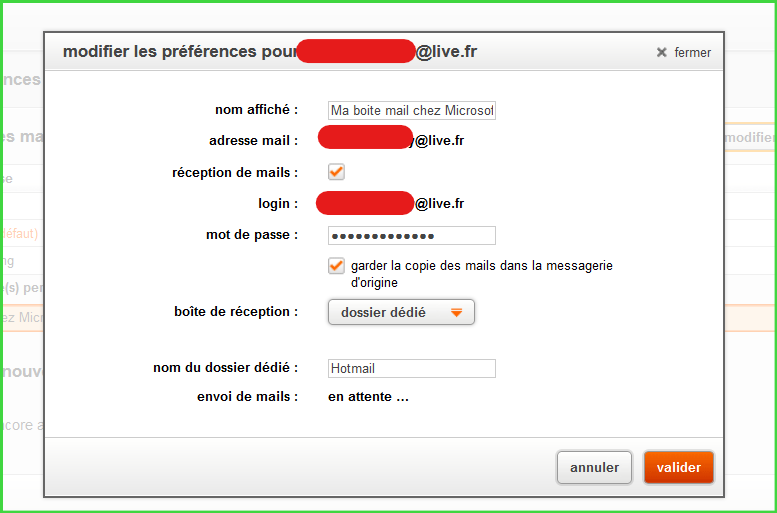Image resolution: width=777 pixels, height=513 pixels.
Task: Click the nom affiché label
Action: point(257,109)
